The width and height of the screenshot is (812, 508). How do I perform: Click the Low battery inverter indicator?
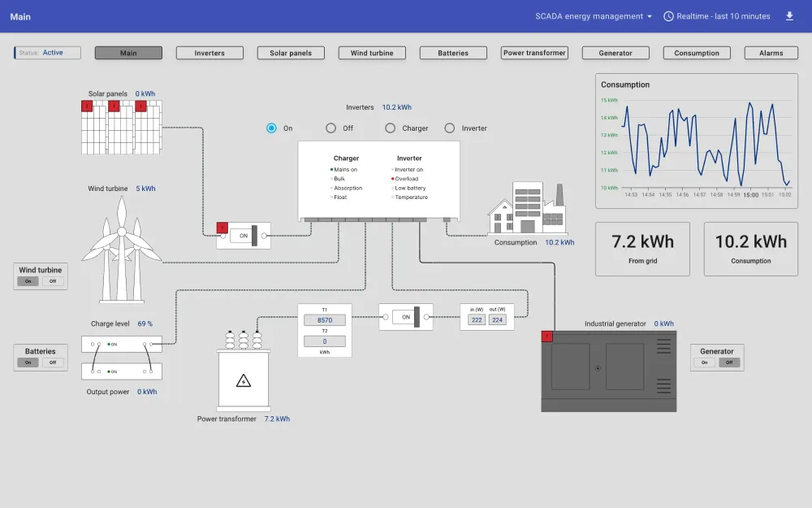tap(408, 189)
